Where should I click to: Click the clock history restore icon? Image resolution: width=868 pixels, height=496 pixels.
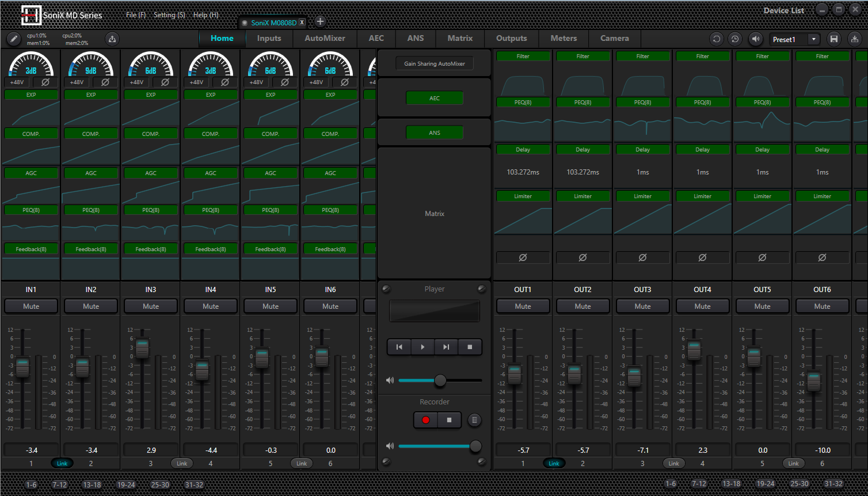[x=735, y=39]
